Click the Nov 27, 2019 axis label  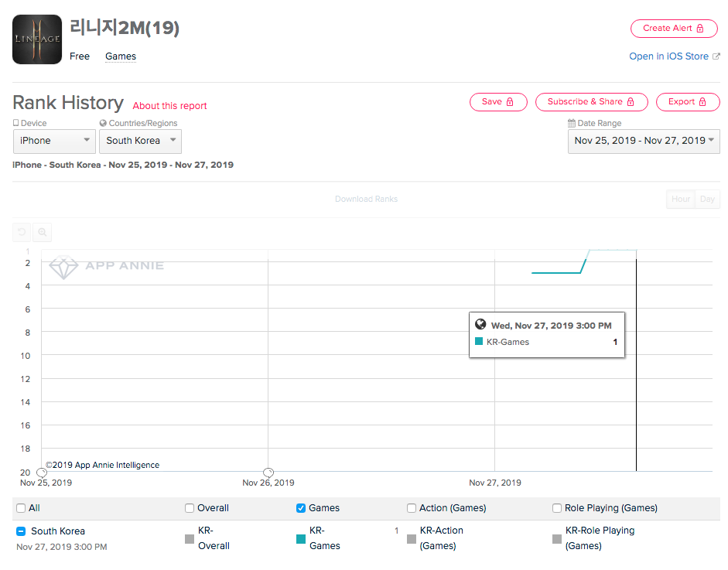(x=495, y=483)
